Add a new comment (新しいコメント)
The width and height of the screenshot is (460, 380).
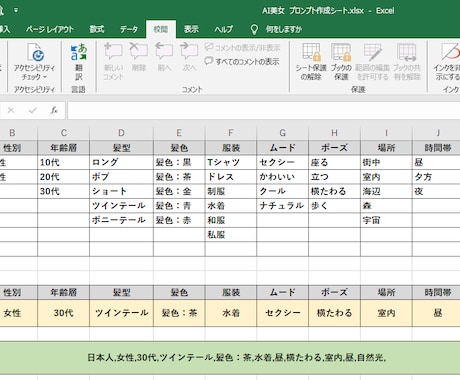[x=113, y=62]
